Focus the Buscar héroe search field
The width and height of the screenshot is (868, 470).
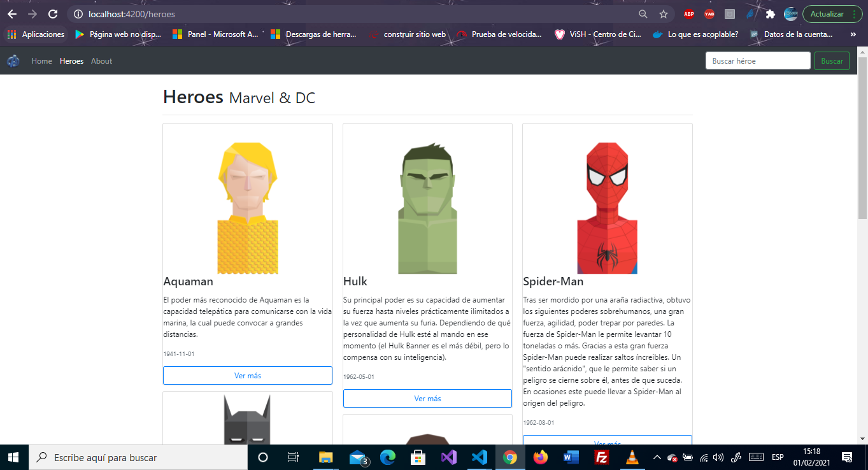(x=758, y=61)
